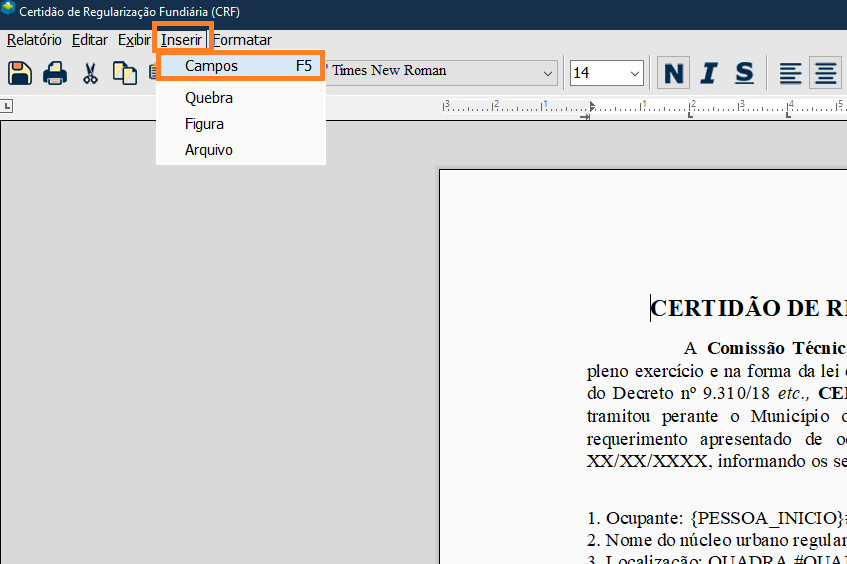Open the Formatar menu
847x564 pixels.
242,40
